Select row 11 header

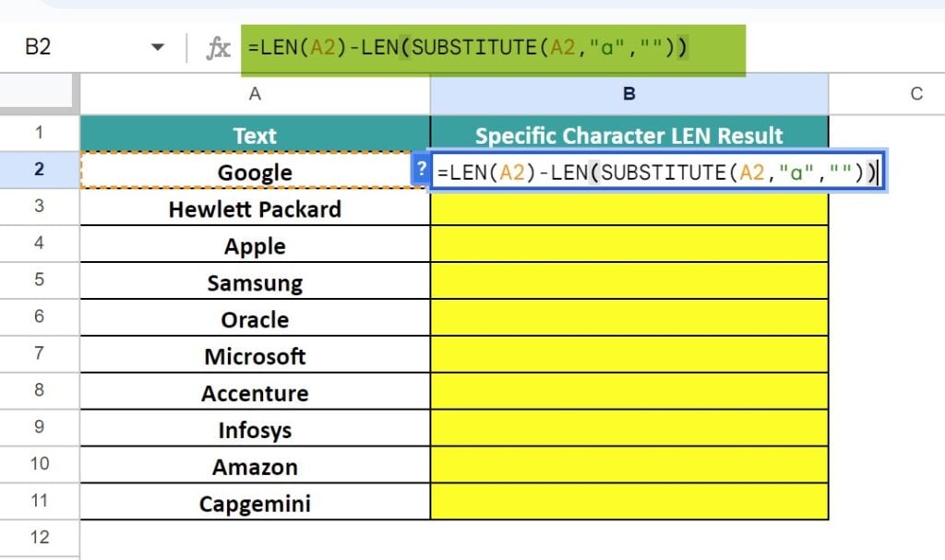(39, 500)
